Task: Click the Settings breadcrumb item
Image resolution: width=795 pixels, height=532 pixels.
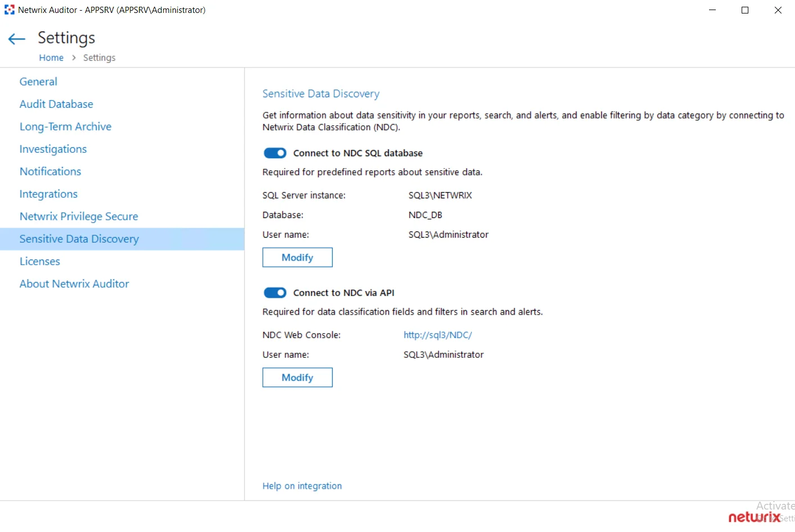Action: 99,58
